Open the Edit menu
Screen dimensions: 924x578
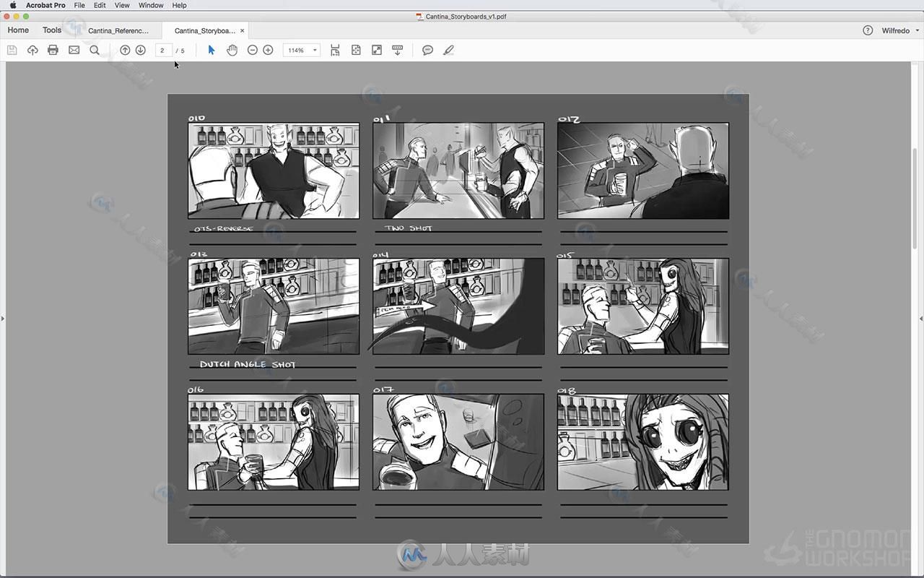100,5
